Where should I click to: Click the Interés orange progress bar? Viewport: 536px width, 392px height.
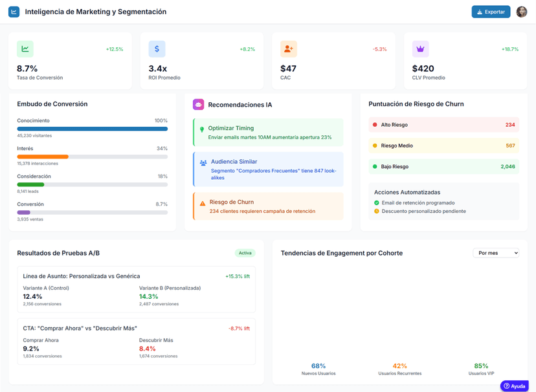(x=93, y=157)
